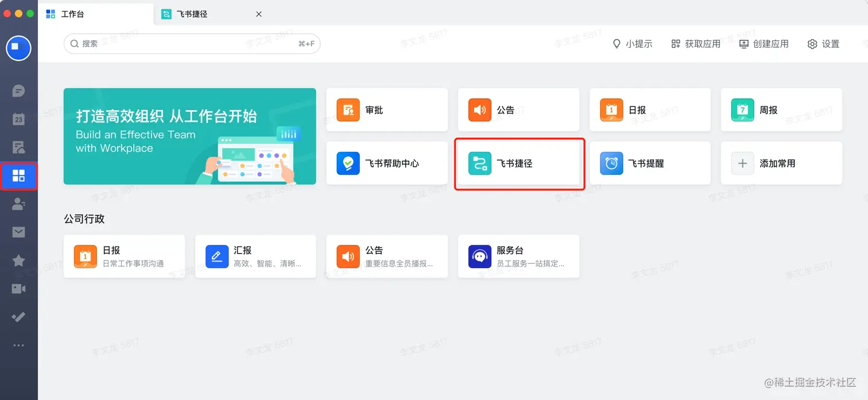Close the 飞书捷径 tab
Viewport: 868px width, 400px height.
tap(259, 14)
